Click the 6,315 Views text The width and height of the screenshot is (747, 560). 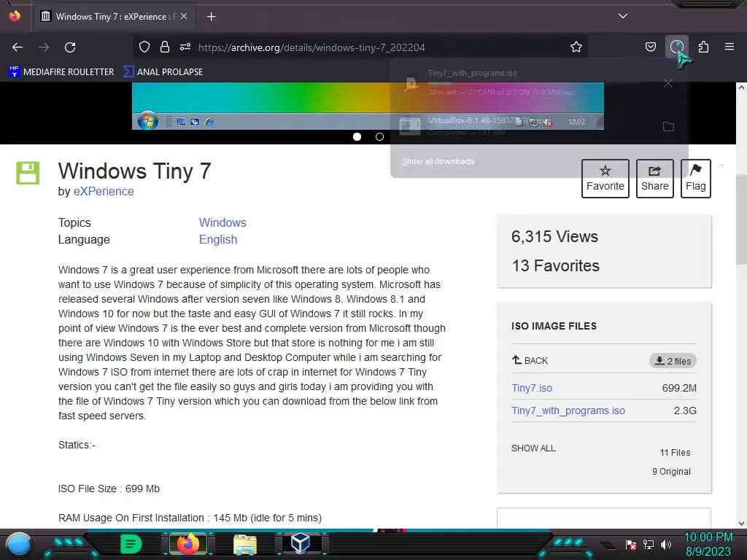tap(554, 237)
